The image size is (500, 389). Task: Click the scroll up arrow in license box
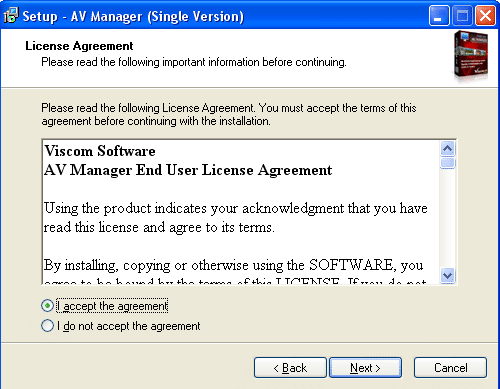(x=447, y=148)
